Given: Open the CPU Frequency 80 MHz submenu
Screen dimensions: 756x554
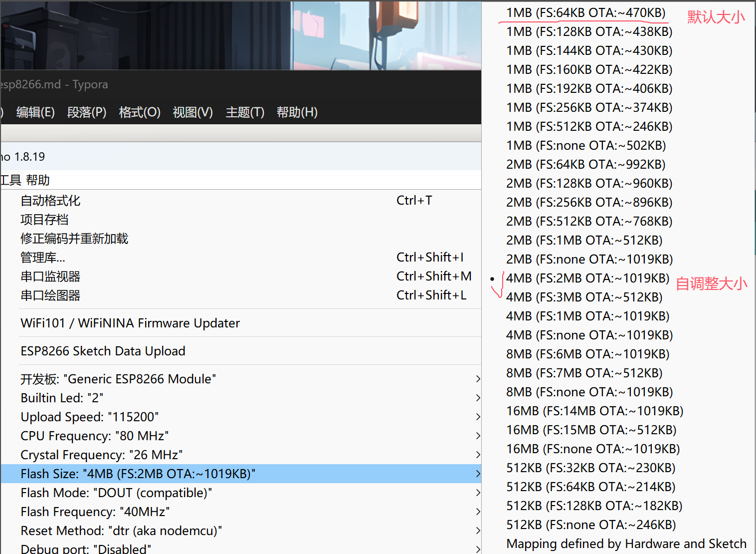Looking at the screenshot, I should [241, 436].
